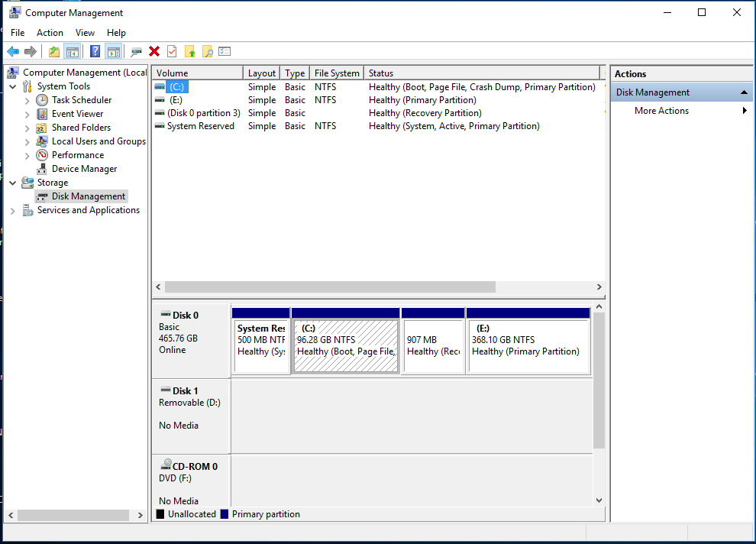Image resolution: width=756 pixels, height=544 pixels.
Task: Click the Local Users and Groups icon
Action: 43,141
